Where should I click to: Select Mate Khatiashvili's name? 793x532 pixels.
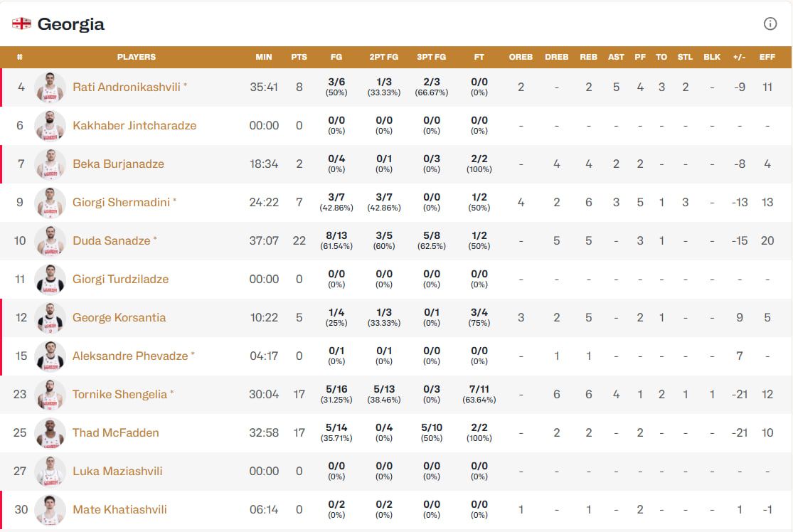pyautogui.click(x=119, y=509)
